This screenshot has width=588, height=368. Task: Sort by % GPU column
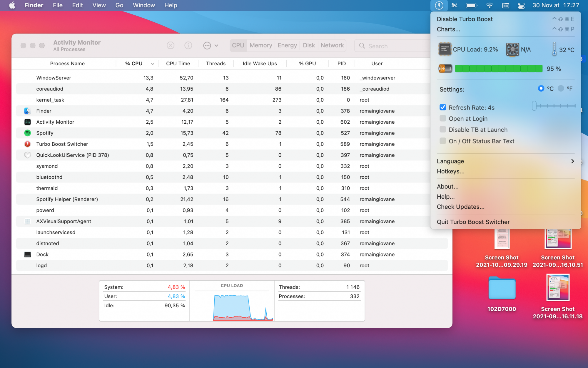(307, 64)
